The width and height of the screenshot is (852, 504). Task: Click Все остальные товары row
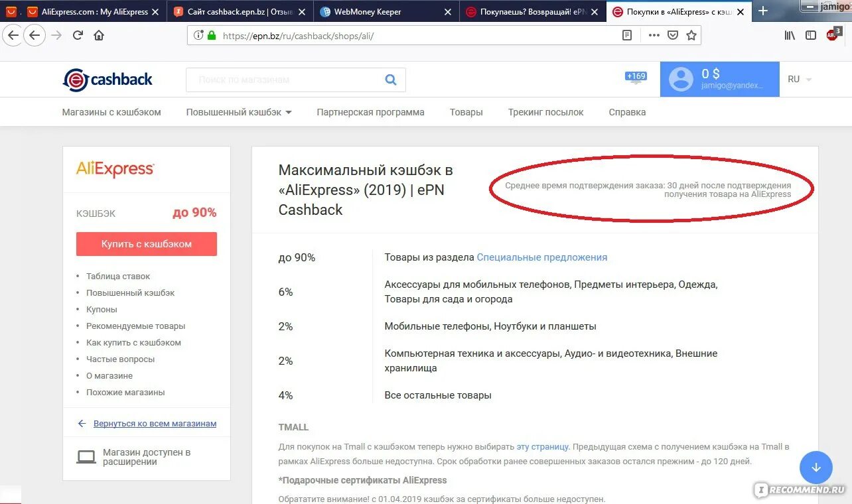click(x=438, y=395)
